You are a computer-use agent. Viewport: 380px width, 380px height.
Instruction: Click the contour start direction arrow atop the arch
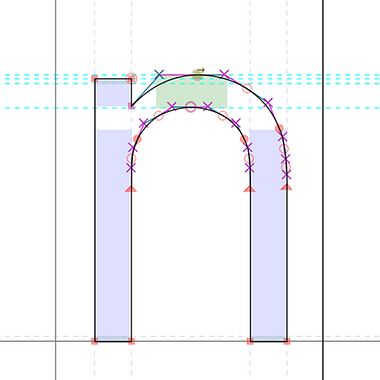click(x=198, y=74)
